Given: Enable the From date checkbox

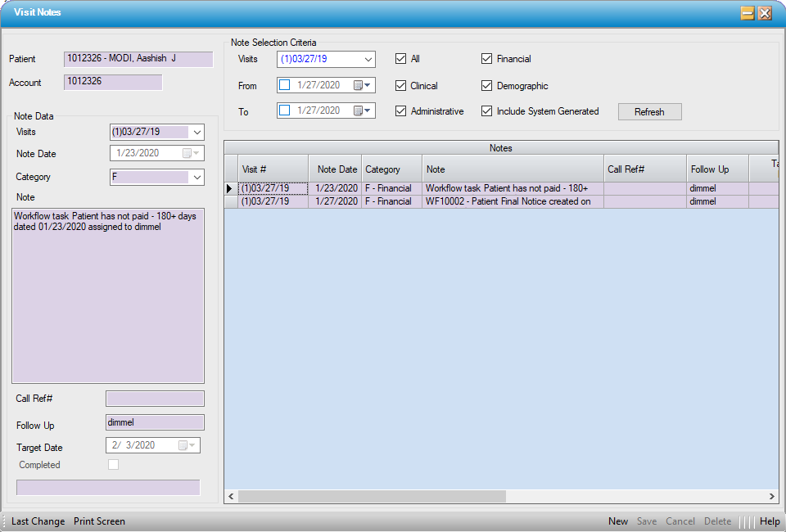Looking at the screenshot, I should tap(285, 85).
